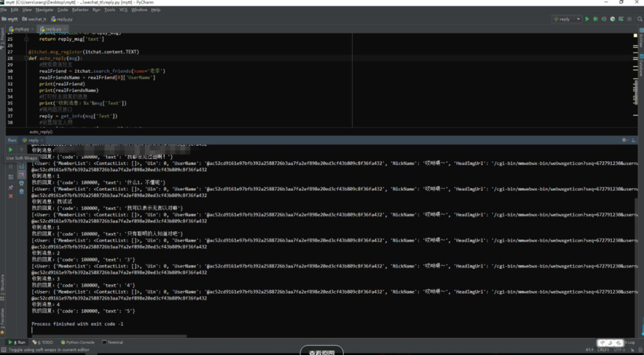The width and height of the screenshot is (644, 355).
Task: Open the File menu
Action: click(x=4, y=10)
